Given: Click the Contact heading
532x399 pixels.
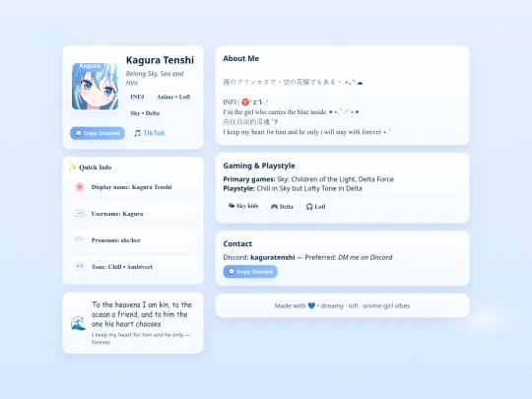Looking at the screenshot, I should click(x=237, y=243).
